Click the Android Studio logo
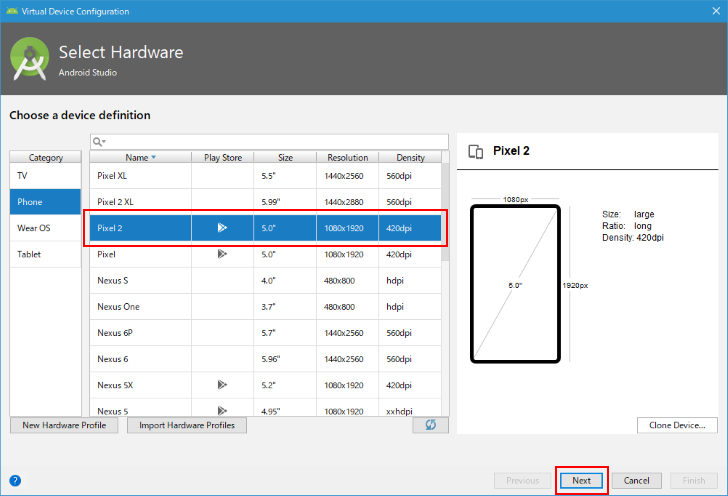This screenshot has width=728, height=496. point(30,59)
